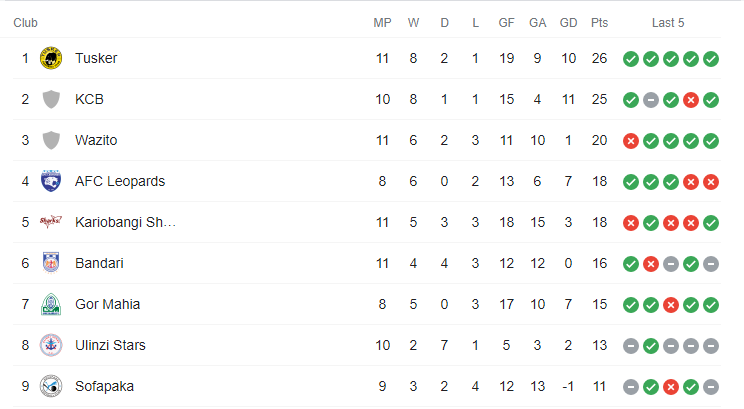Click the Sofapaka club logo
Viewport: 744px width, 409px height.
pos(51,386)
